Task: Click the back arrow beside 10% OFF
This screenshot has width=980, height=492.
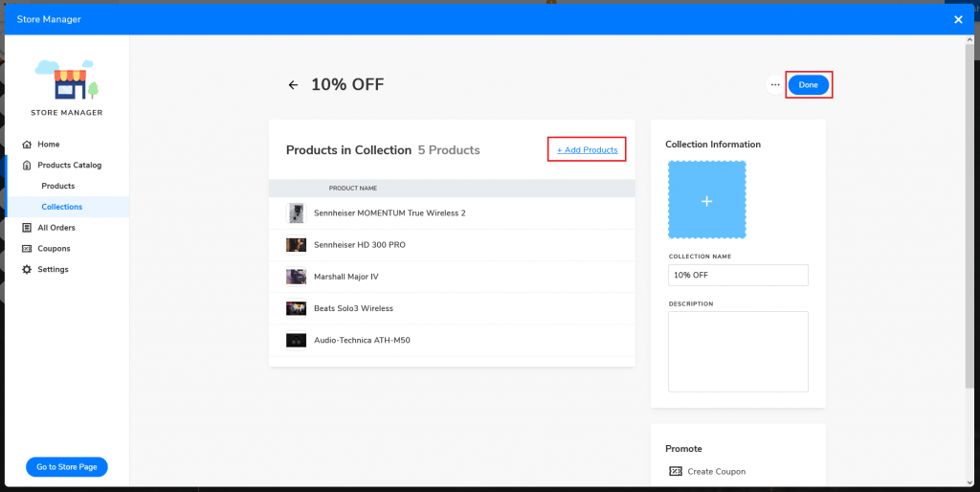Action: click(x=293, y=85)
